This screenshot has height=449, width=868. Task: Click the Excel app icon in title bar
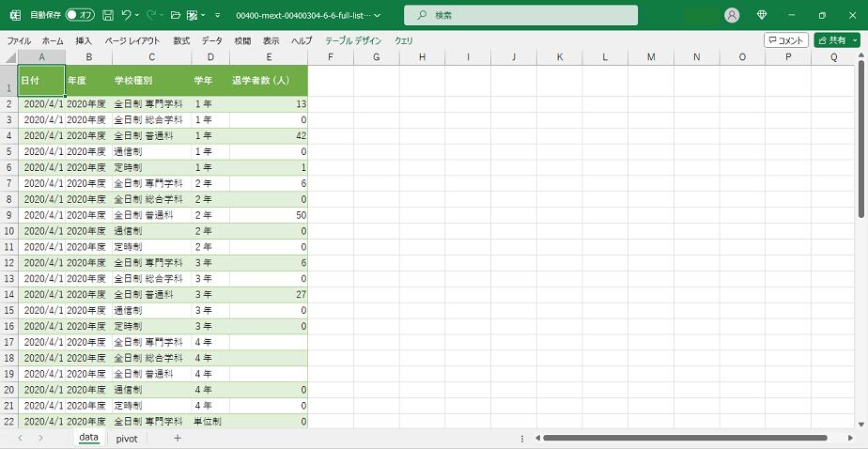15,15
